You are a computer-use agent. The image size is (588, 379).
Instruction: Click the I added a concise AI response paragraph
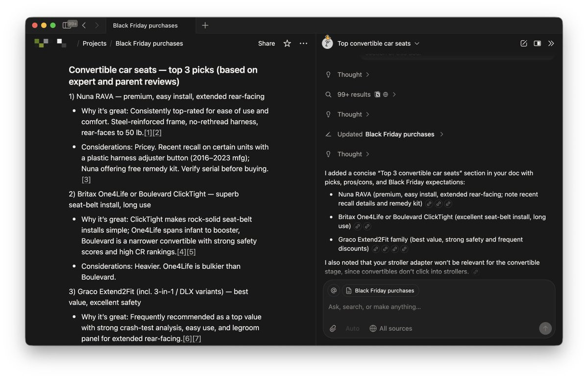pyautogui.click(x=429, y=178)
